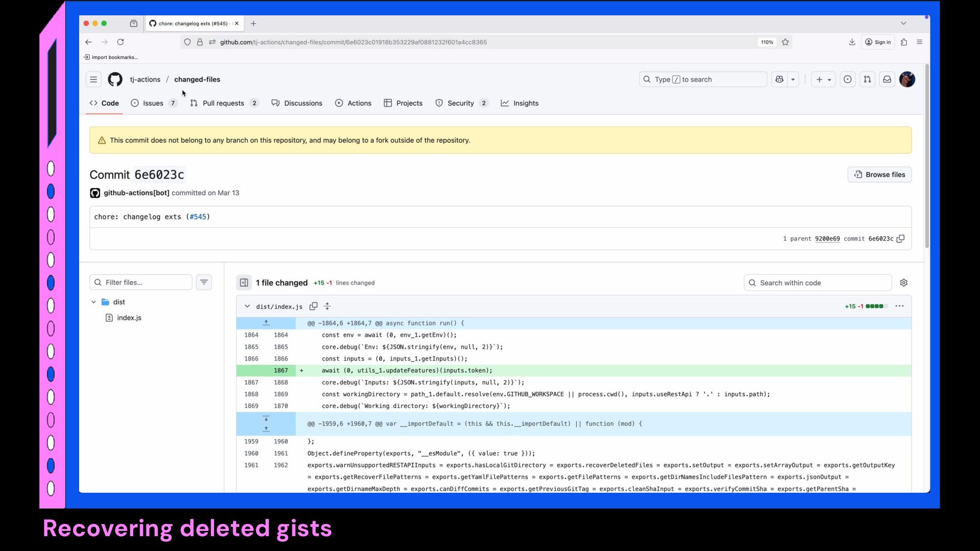Click the GitHub Octocat home logo

(x=115, y=79)
